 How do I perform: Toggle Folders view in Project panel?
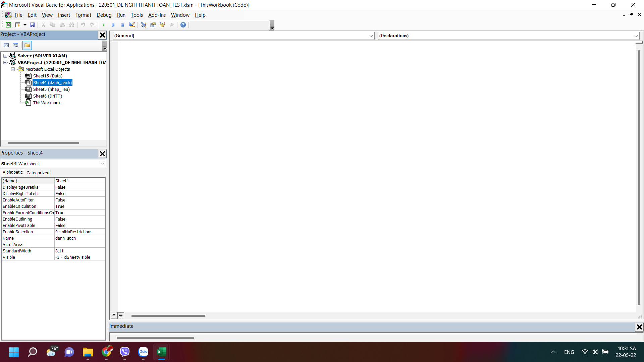[27, 45]
